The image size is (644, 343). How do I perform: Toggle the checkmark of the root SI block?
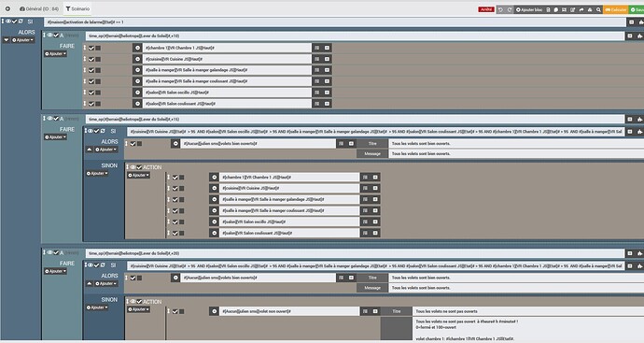click(x=14, y=21)
